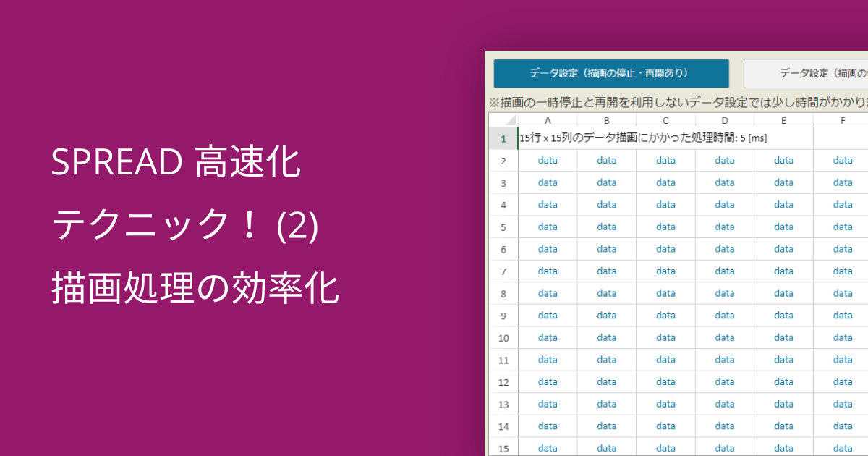Select the row 5 header

click(503, 227)
